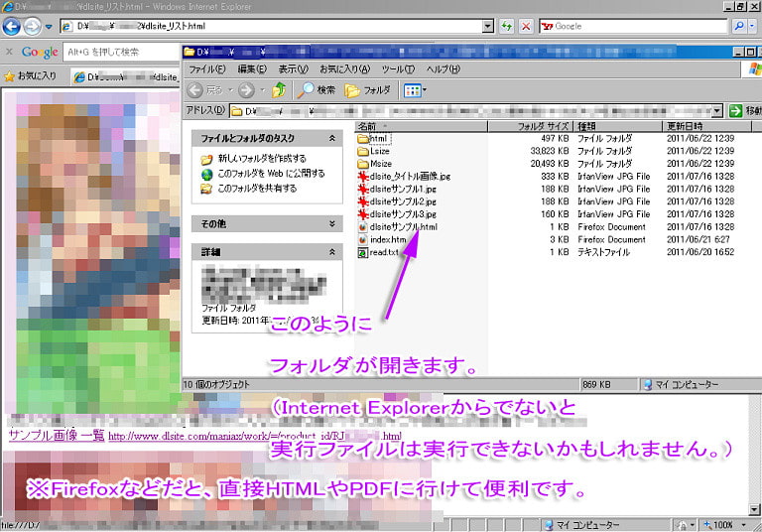Click the IE refresh button icon
The image size is (762, 532).
click(507, 26)
